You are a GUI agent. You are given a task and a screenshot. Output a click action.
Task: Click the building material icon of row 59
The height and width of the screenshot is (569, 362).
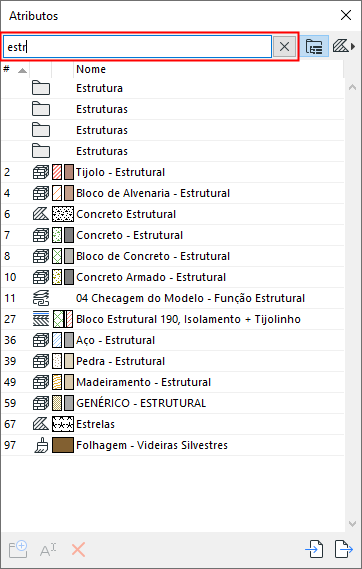pyautogui.click(x=41, y=404)
